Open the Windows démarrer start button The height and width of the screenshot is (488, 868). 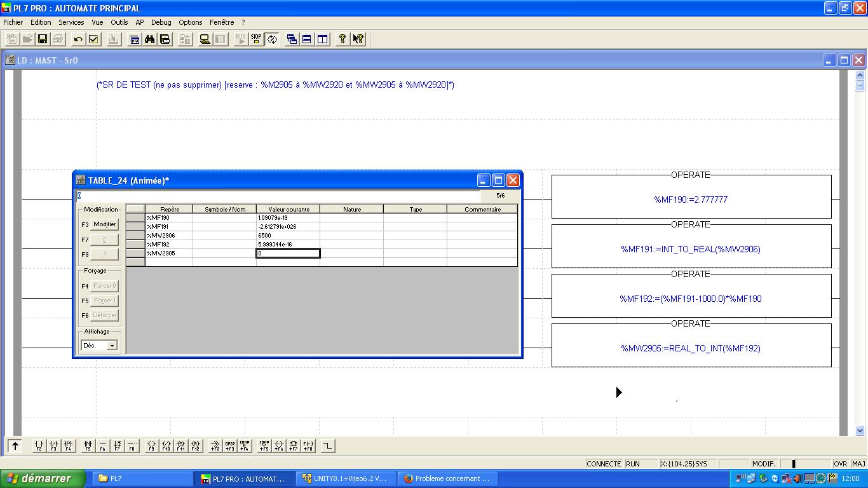(x=37, y=478)
